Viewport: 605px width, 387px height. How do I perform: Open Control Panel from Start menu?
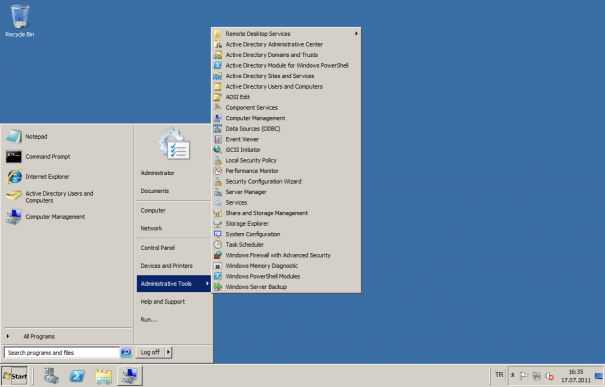pos(158,248)
